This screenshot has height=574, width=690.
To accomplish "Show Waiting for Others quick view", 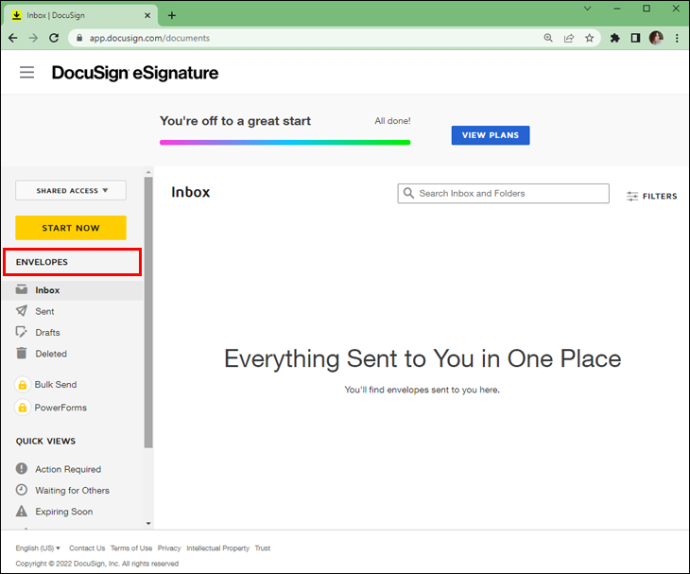I will [72, 490].
